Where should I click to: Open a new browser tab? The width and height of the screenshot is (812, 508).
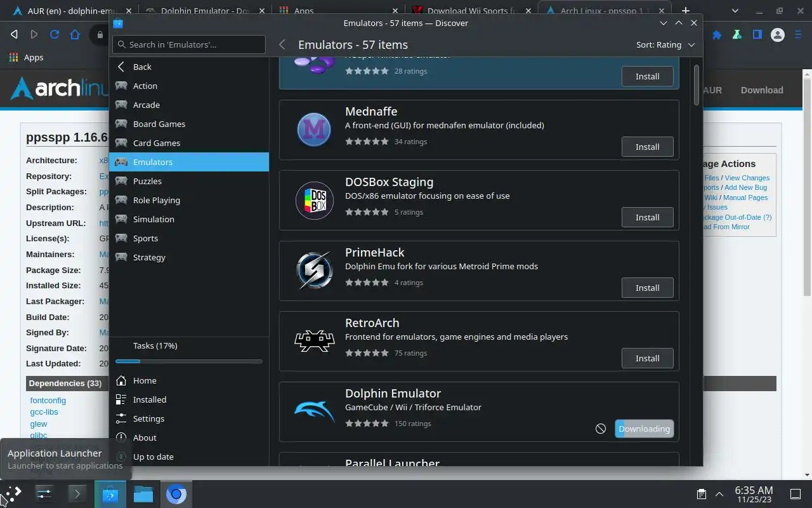686,11
